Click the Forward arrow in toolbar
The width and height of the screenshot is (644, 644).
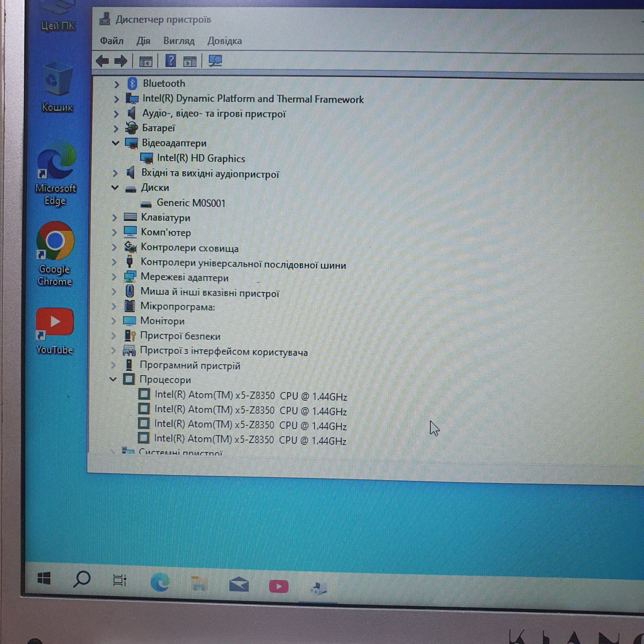pyautogui.click(x=121, y=61)
